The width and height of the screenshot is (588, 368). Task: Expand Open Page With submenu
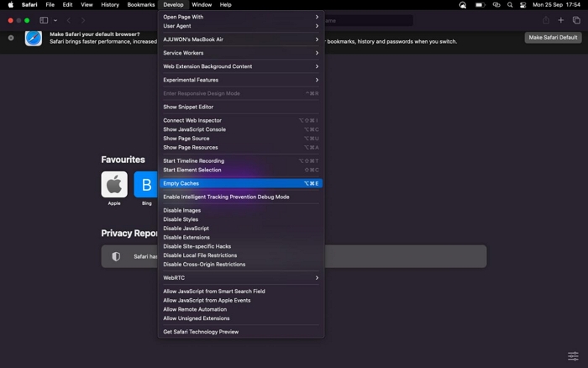coord(241,17)
